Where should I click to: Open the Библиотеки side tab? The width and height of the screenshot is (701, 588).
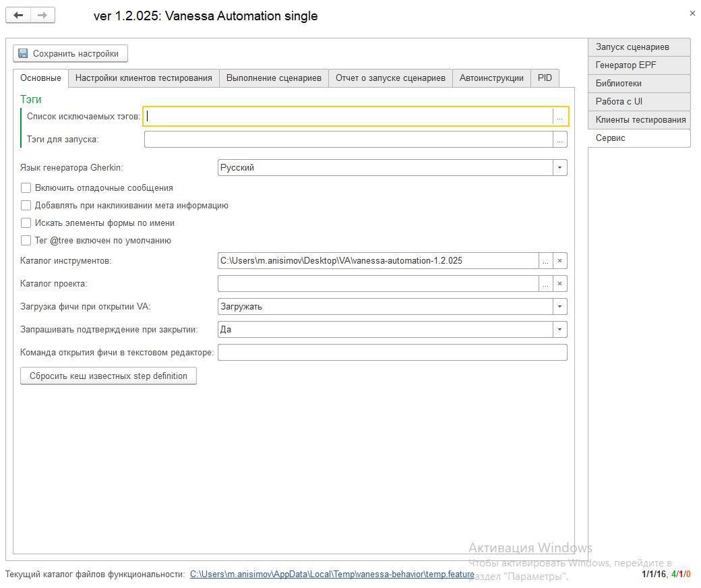pos(639,84)
